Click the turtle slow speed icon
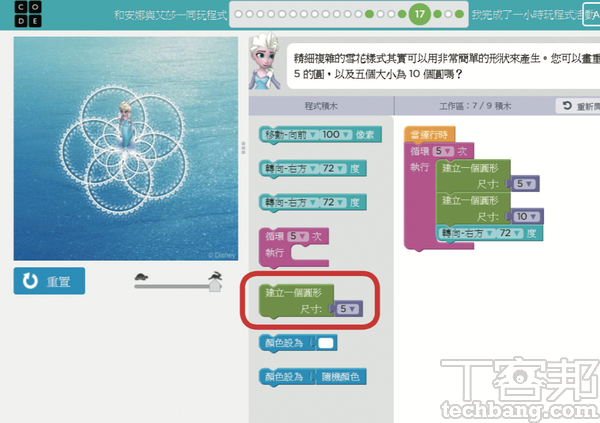 click(x=141, y=277)
